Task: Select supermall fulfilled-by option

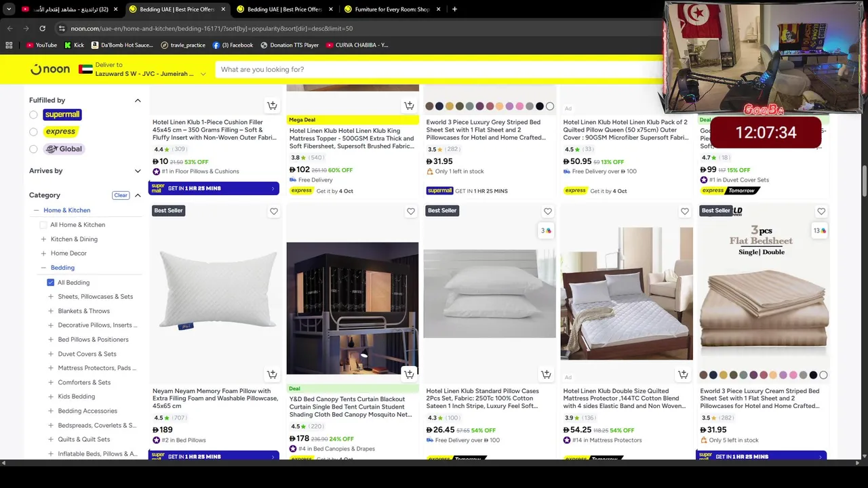Action: tap(33, 115)
